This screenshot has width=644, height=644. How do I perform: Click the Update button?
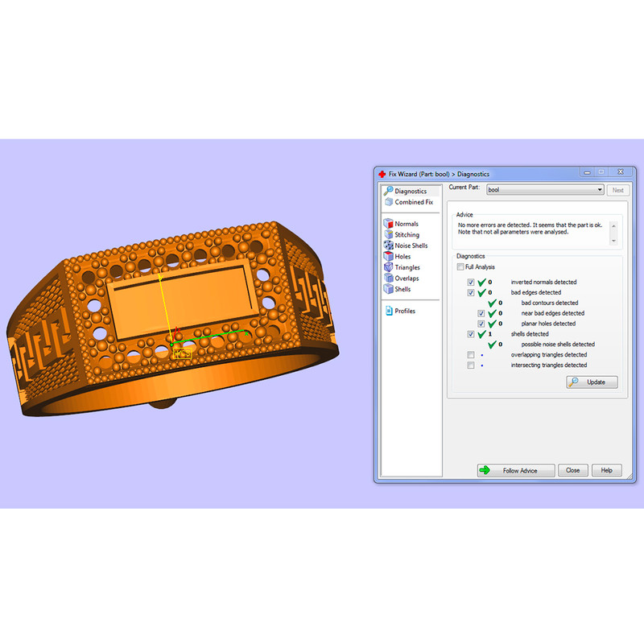pyautogui.click(x=592, y=382)
